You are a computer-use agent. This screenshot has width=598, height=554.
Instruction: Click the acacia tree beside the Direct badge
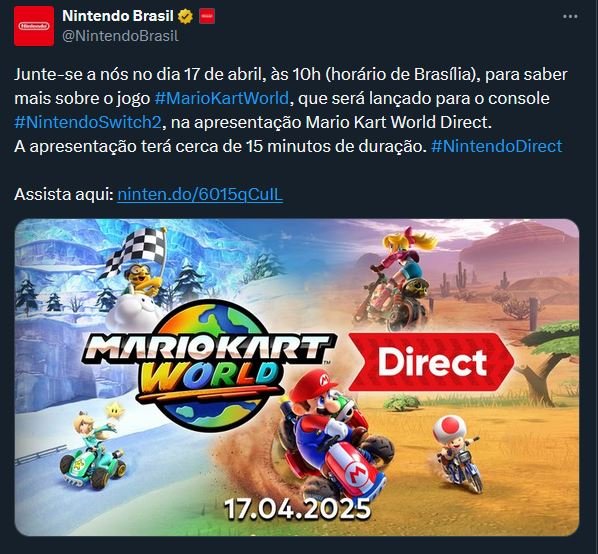coord(549,362)
